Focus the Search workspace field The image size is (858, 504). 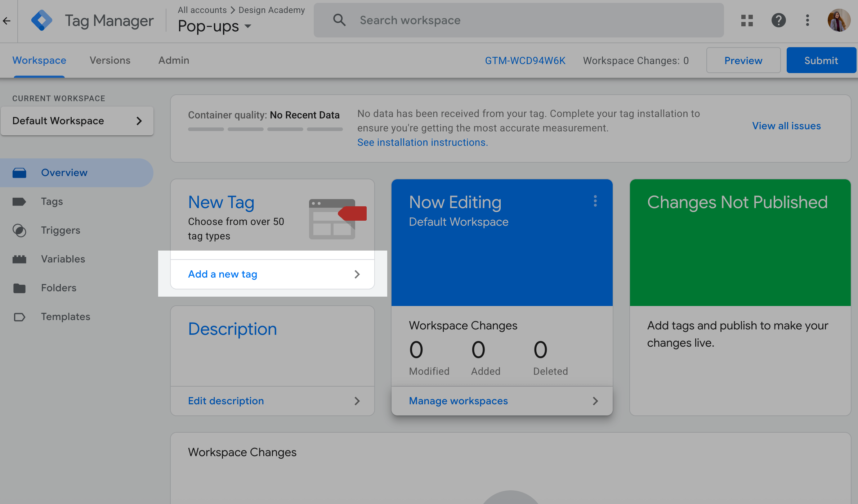tap(519, 21)
